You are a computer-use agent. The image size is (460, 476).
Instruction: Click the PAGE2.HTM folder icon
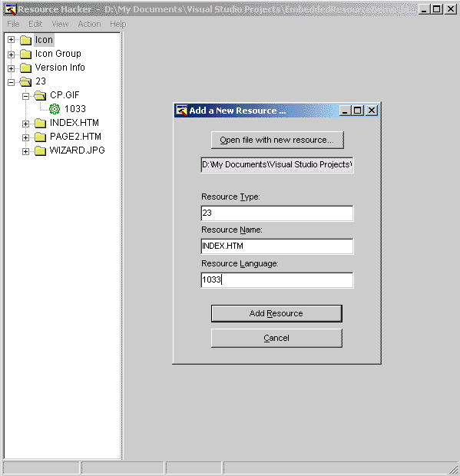40,137
